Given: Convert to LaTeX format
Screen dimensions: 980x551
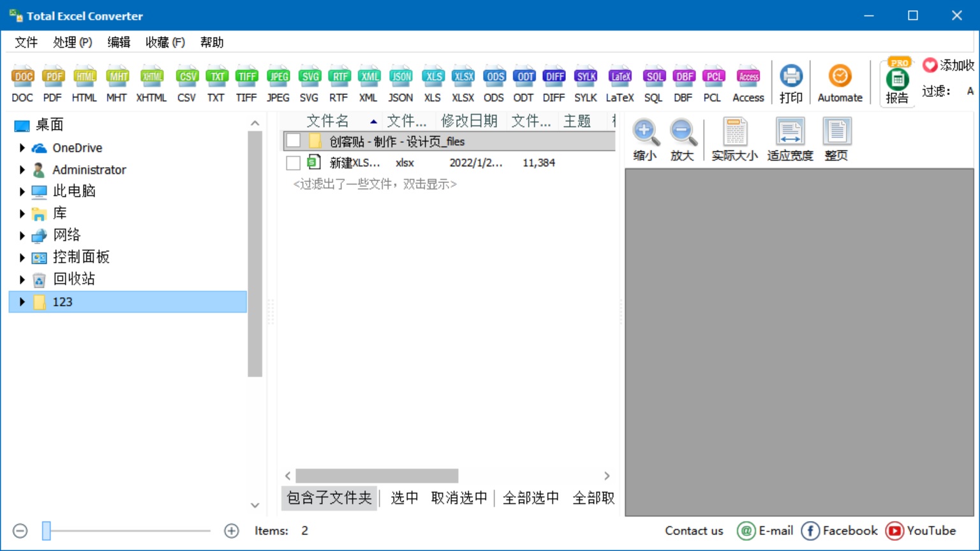Looking at the screenshot, I should tap(620, 84).
